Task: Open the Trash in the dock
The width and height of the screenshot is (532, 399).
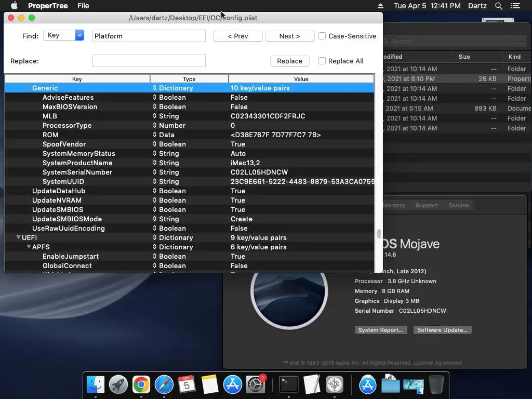Action: (436, 385)
